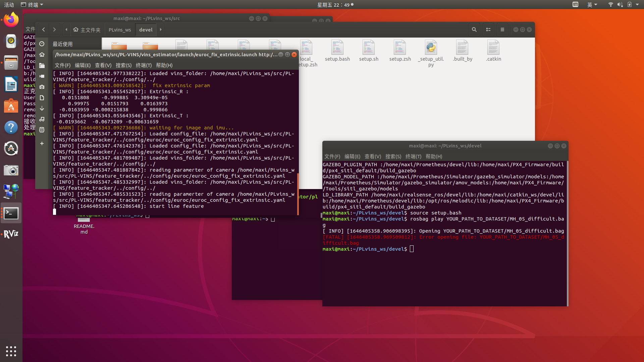The image size is (644, 362).
Task: Show applications grid in the dock
Action: click(x=11, y=351)
